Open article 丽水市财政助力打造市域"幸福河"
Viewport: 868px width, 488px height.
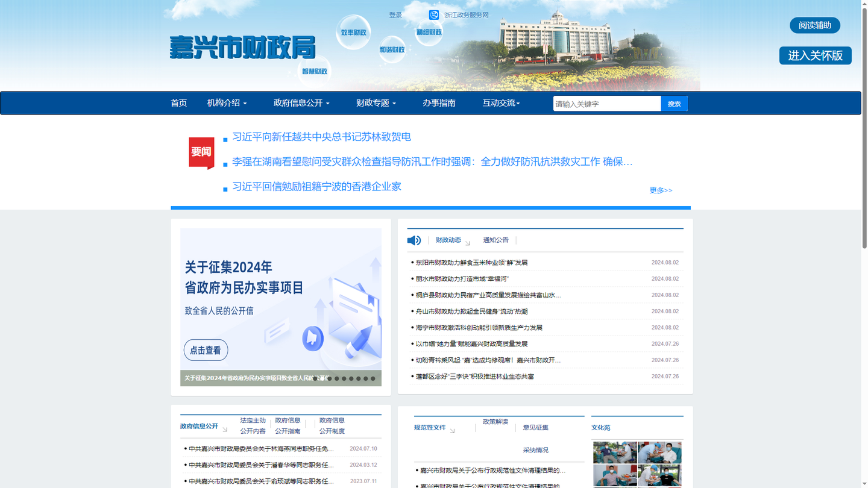(x=462, y=279)
